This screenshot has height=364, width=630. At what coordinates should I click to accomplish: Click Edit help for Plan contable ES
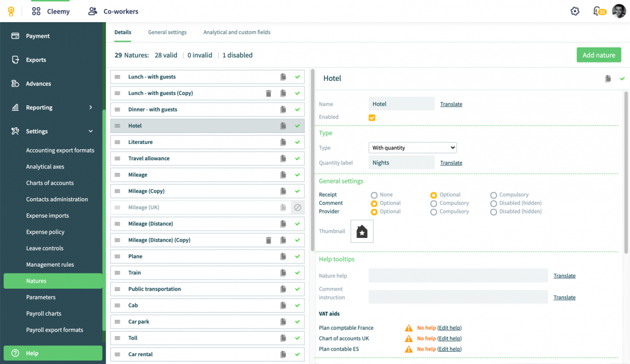coord(449,349)
